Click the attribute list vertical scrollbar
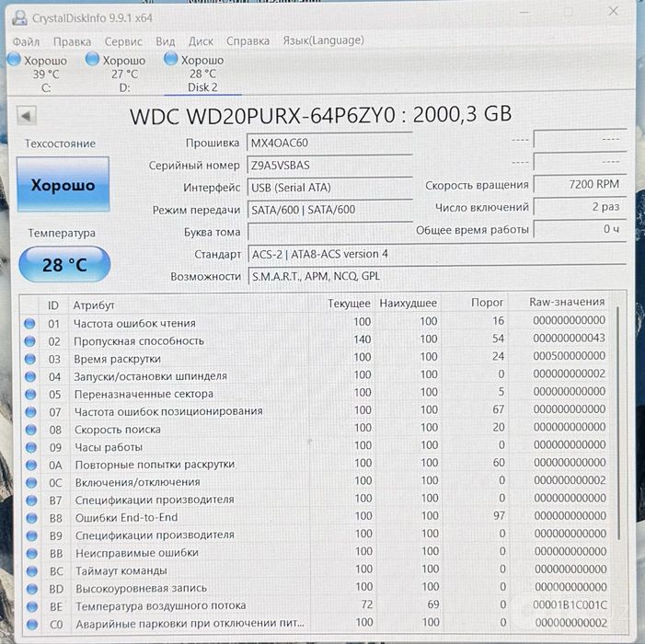The height and width of the screenshot is (644, 645). point(618,423)
